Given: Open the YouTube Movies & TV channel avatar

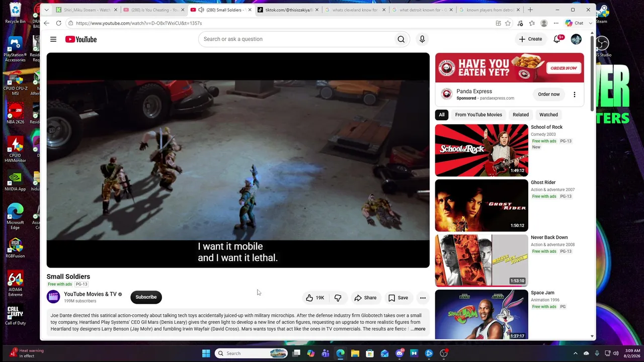Looking at the screenshot, I should click(53, 297).
